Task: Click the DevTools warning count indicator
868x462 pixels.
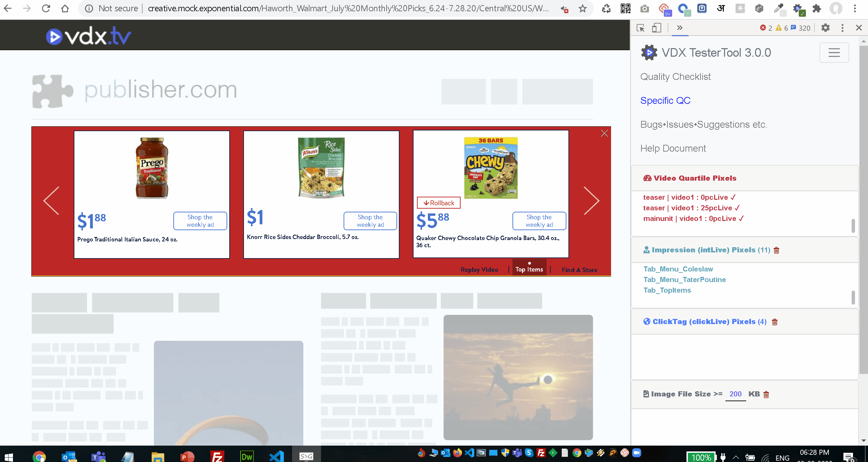Action: point(782,28)
